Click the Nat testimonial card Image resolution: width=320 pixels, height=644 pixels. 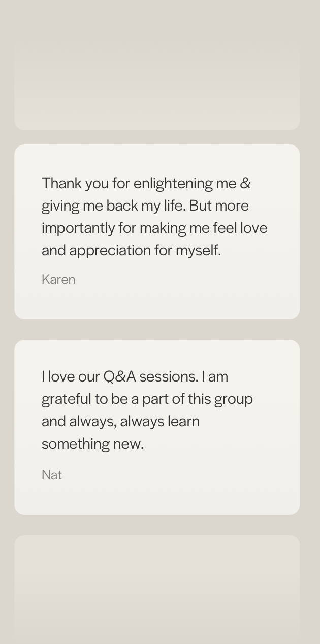pos(157,427)
